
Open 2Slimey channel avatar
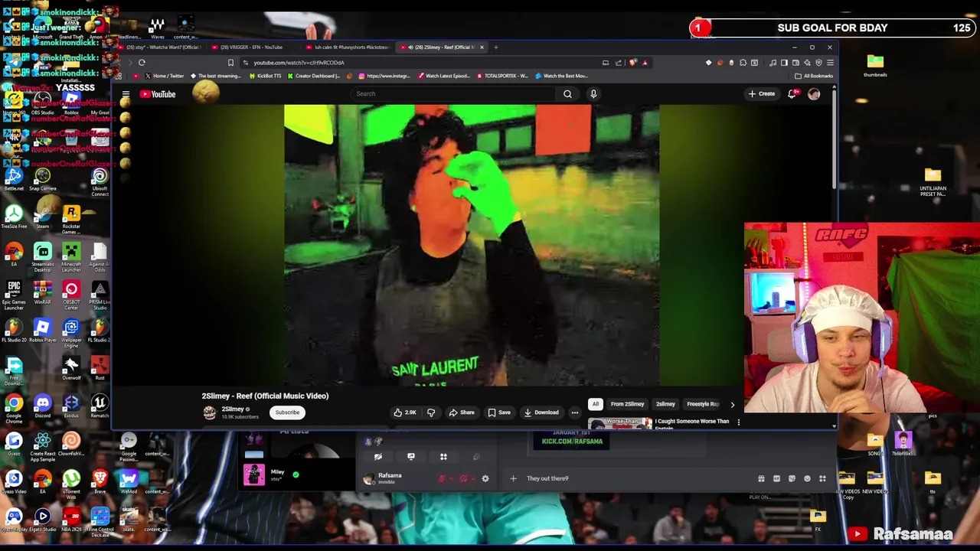[210, 412]
